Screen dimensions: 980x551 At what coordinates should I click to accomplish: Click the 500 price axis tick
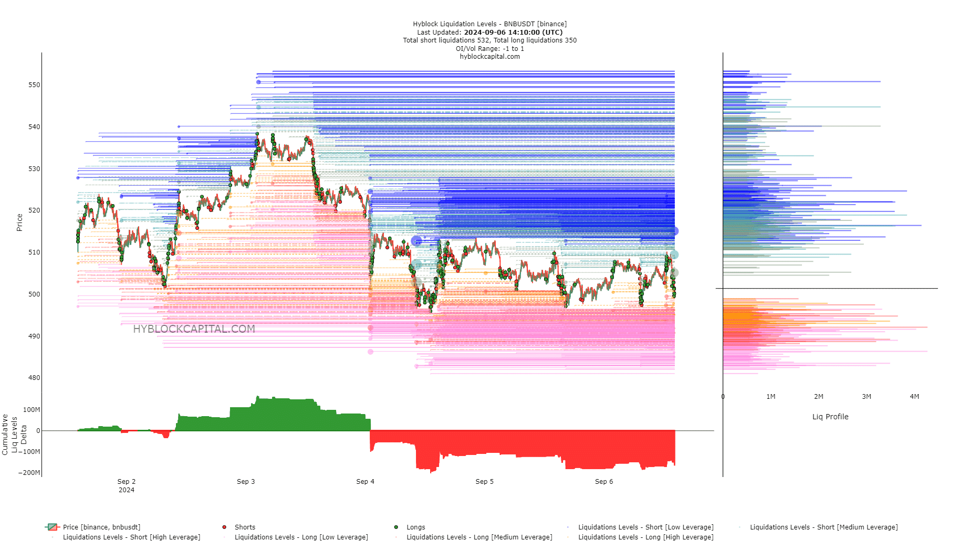(34, 294)
